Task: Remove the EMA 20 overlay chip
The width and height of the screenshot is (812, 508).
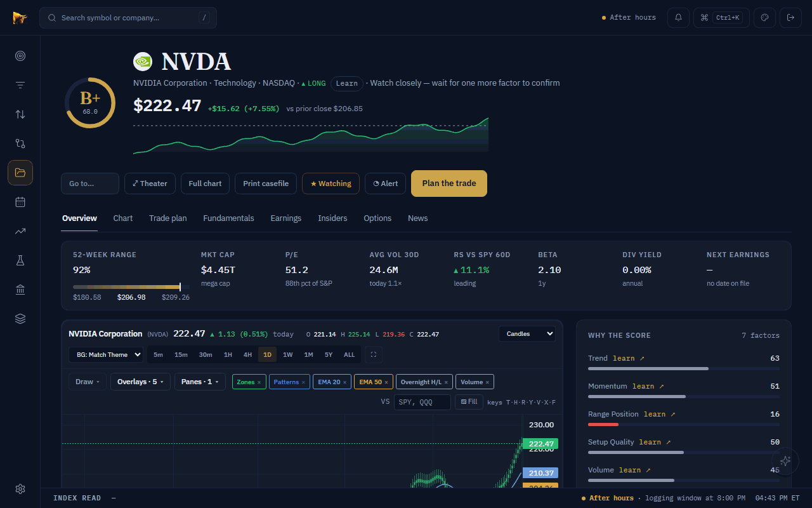Action: tap(344, 382)
